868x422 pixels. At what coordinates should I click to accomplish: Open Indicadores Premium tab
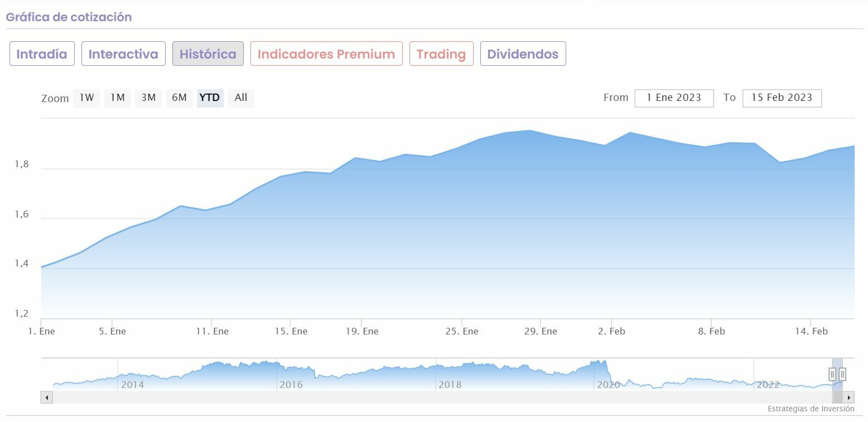point(326,54)
